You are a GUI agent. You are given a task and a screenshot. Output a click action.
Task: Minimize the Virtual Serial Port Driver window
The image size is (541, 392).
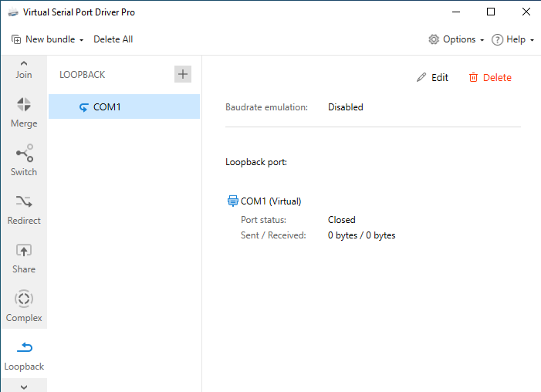(456, 12)
